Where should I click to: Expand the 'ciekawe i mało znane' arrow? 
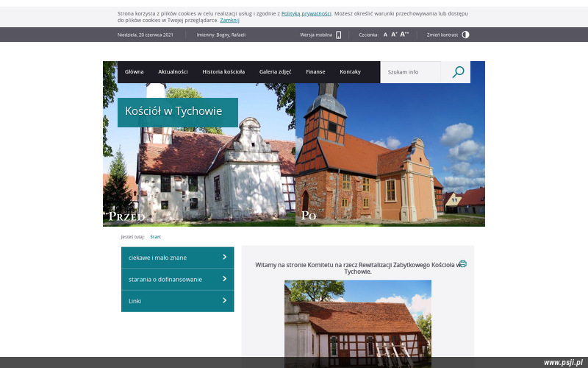224,258
